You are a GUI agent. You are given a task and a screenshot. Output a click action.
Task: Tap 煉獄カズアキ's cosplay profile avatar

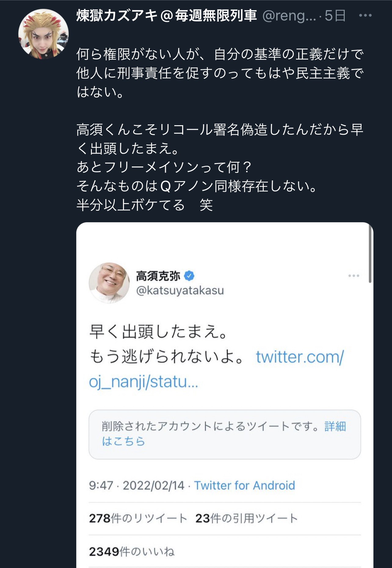pos(43,34)
